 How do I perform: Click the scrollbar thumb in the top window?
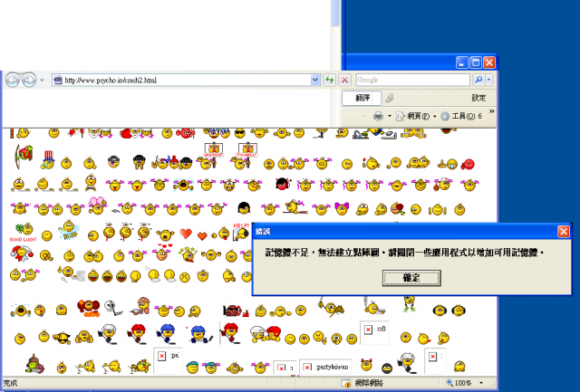tap(335, 13)
